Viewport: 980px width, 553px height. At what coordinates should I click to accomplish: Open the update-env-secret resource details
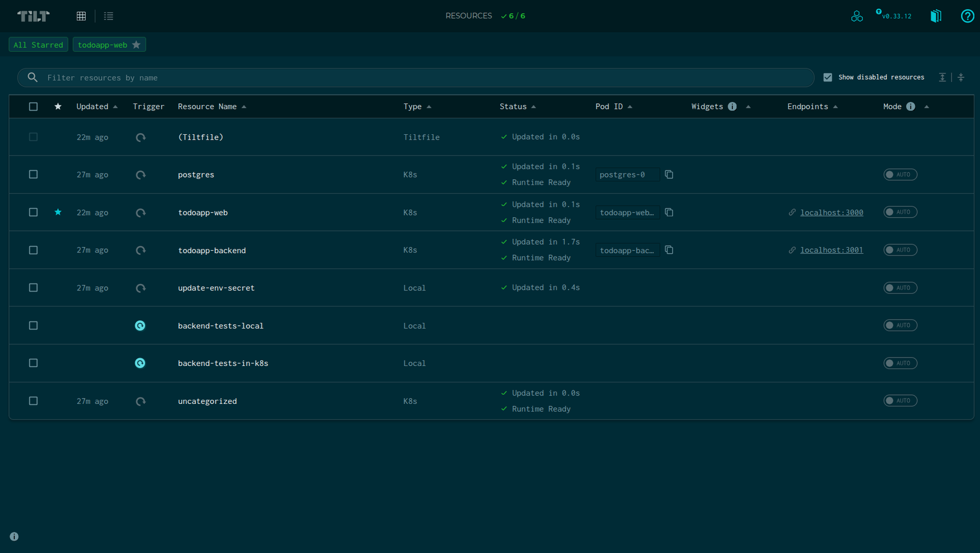[216, 288]
